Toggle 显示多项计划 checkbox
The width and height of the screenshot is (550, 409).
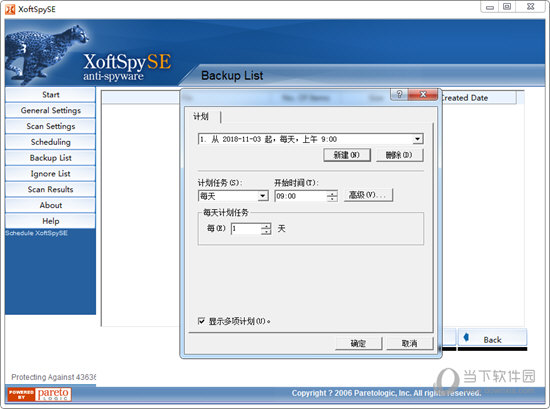201,321
